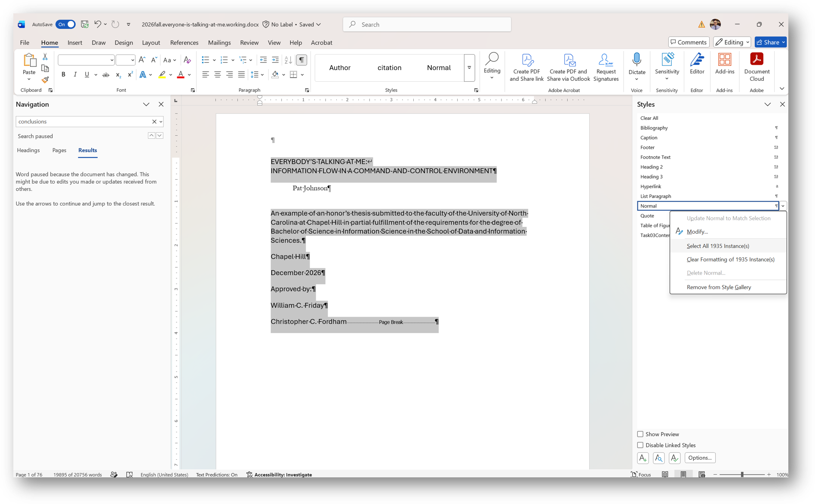The height and width of the screenshot is (504, 815).
Task: Decrease paragraph indent
Action: [x=263, y=60]
